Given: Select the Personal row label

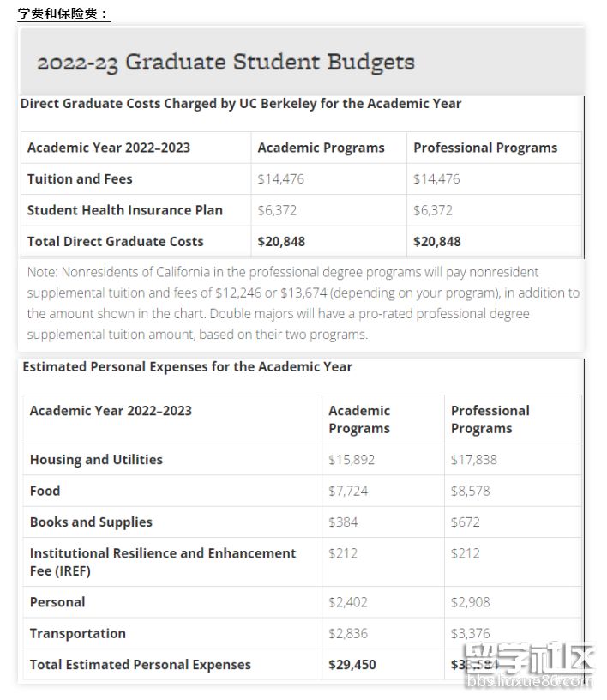Looking at the screenshot, I should (x=57, y=602).
